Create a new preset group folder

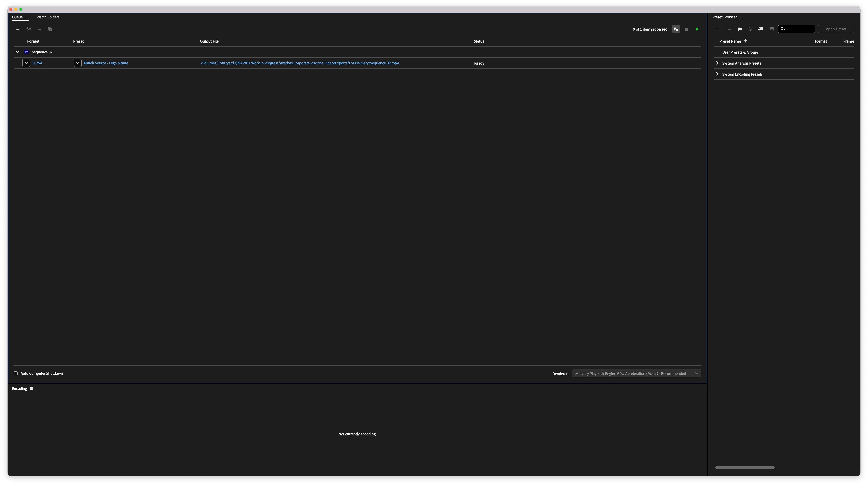pyautogui.click(x=740, y=29)
